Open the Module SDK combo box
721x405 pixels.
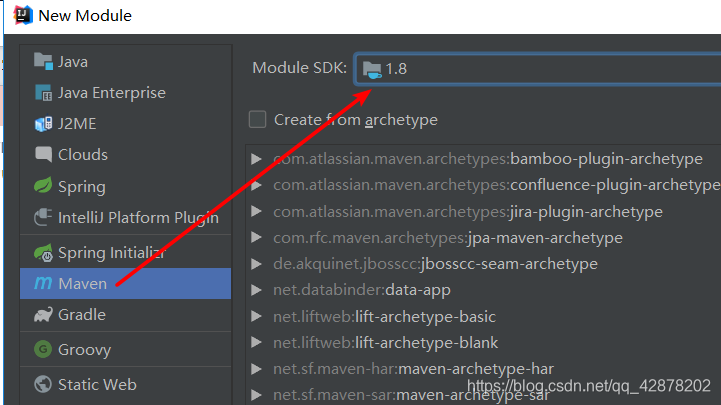tap(537, 69)
